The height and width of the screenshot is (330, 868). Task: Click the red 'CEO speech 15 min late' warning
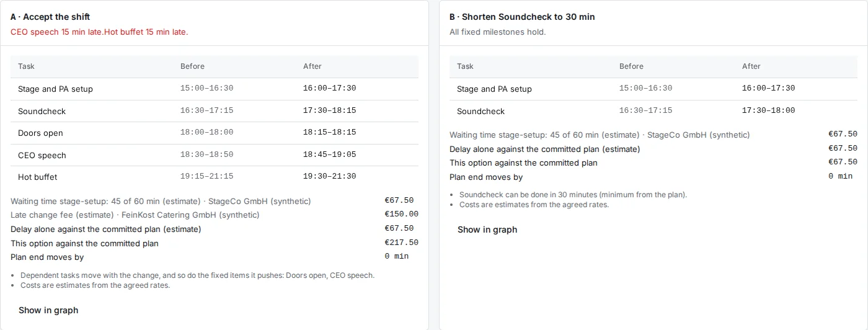(x=56, y=32)
